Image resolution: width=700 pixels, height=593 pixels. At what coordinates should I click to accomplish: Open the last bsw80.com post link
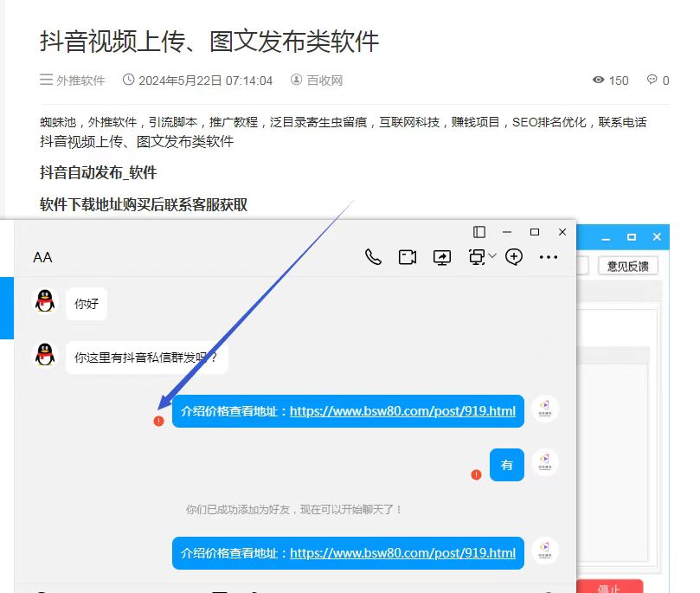[402, 553]
